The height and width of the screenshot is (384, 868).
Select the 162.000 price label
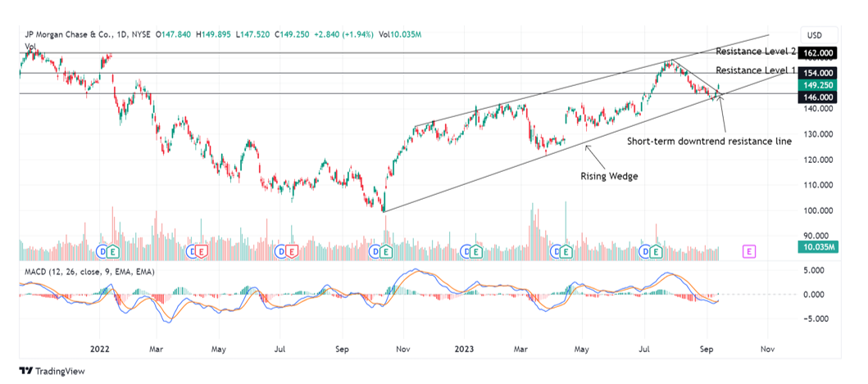(818, 53)
